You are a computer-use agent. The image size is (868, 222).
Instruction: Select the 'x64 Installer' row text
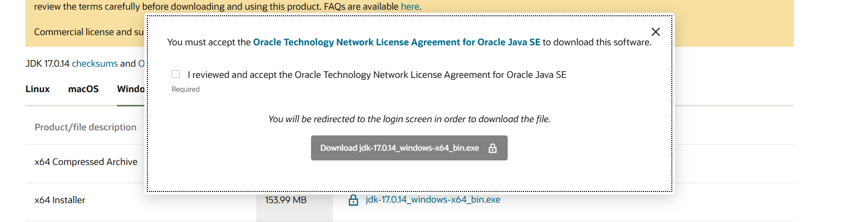60,200
